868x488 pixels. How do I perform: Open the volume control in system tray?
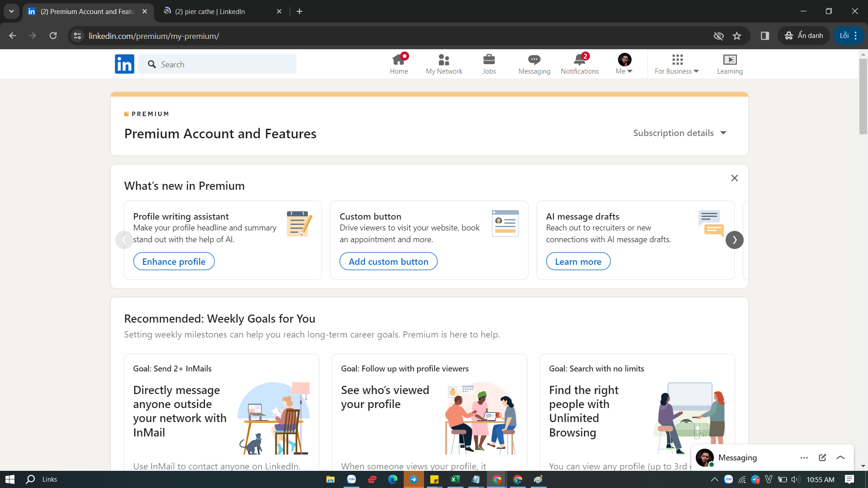[x=796, y=479]
